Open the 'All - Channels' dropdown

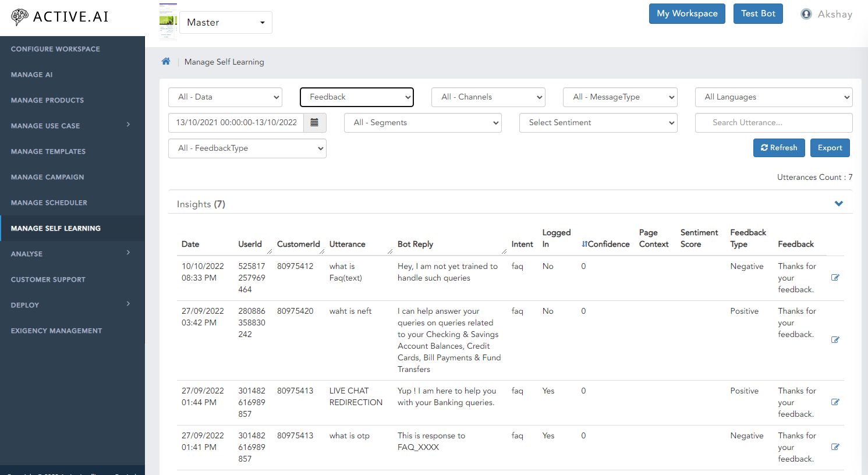488,97
